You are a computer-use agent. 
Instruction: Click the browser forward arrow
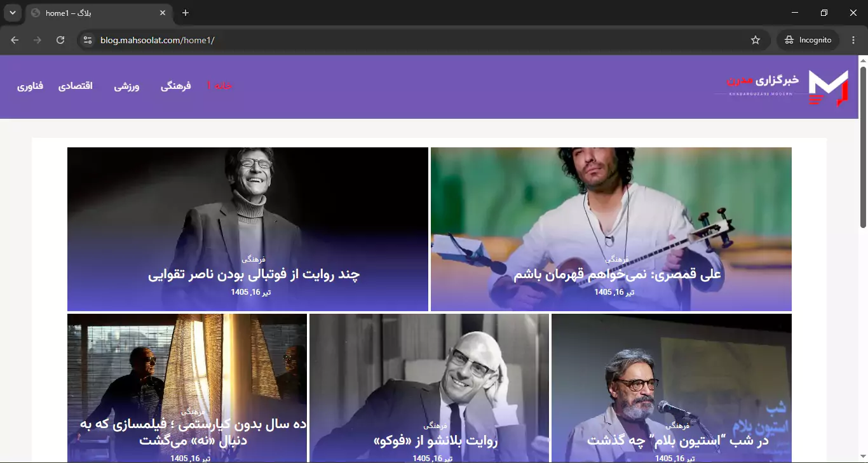click(x=37, y=40)
